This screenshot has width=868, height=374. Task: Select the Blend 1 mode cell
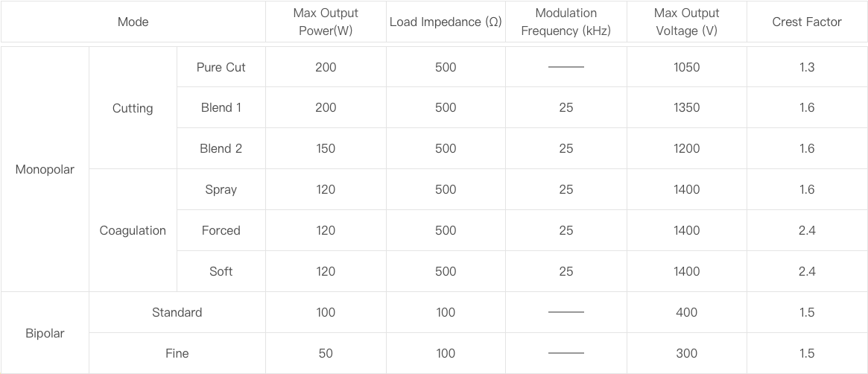pos(221,108)
